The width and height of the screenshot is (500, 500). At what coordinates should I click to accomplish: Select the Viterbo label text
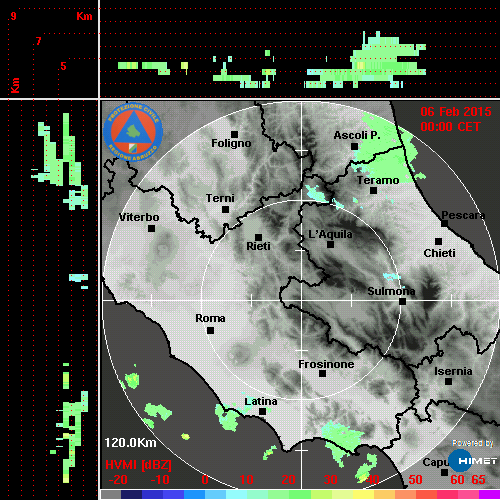(x=139, y=217)
